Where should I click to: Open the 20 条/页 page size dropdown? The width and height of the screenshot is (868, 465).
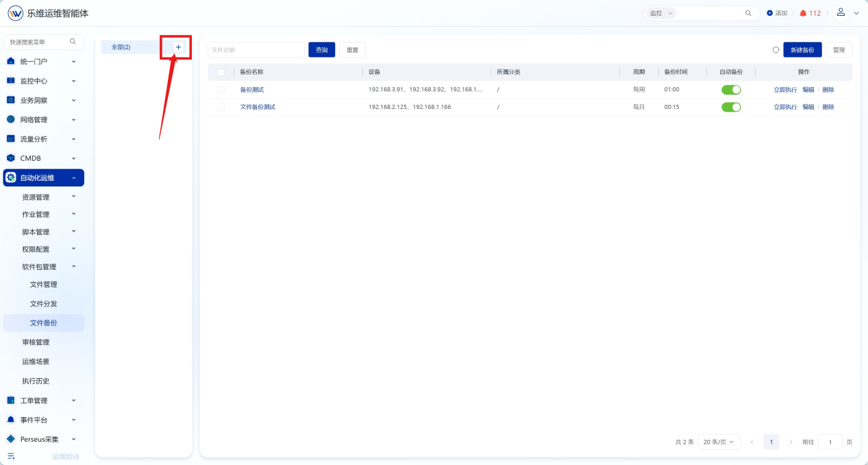(719, 442)
